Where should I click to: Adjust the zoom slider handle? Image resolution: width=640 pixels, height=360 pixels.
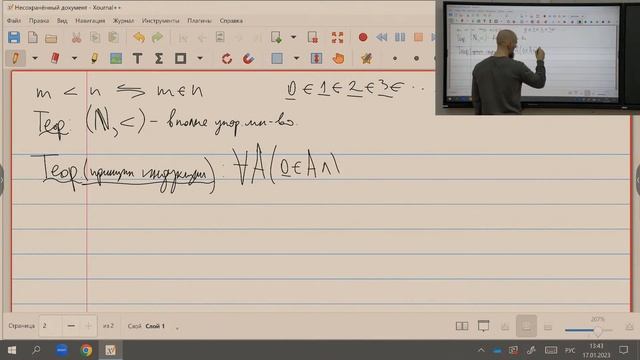[598, 330]
